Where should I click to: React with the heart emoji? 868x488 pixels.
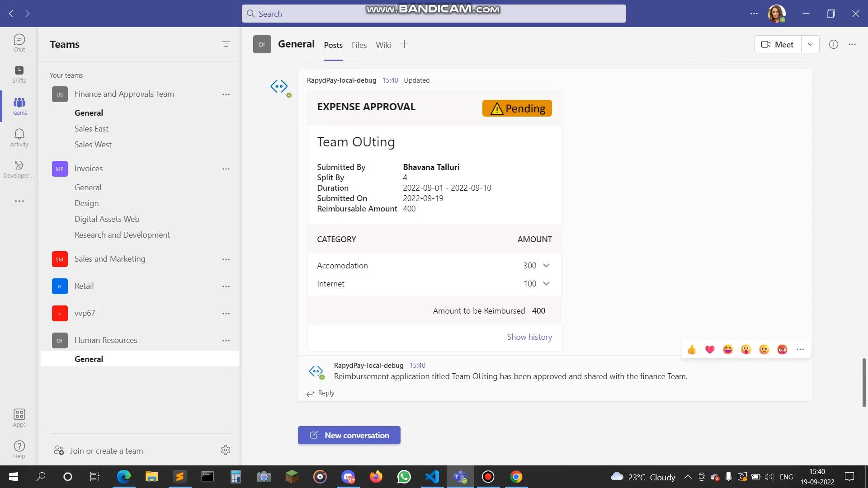click(710, 349)
